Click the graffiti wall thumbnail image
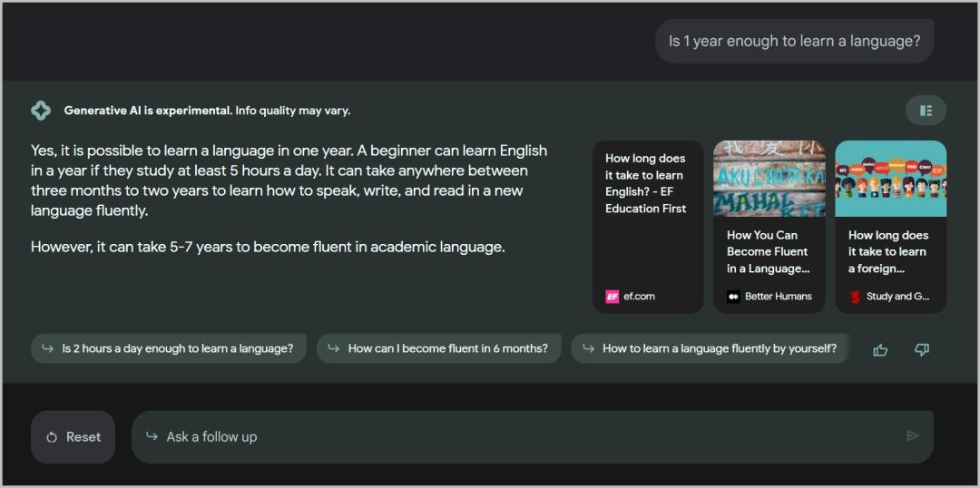This screenshot has height=488, width=980. (769, 179)
